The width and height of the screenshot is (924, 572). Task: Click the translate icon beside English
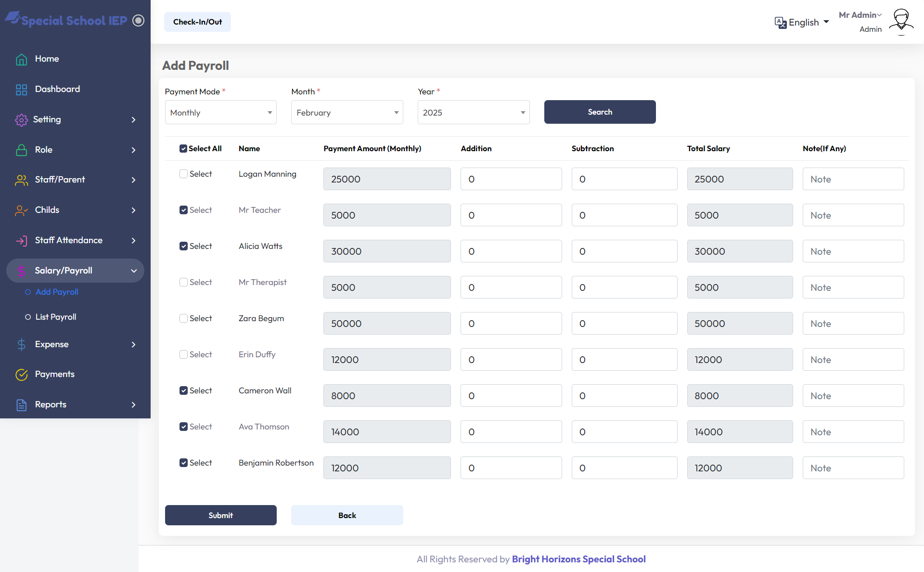click(x=781, y=22)
